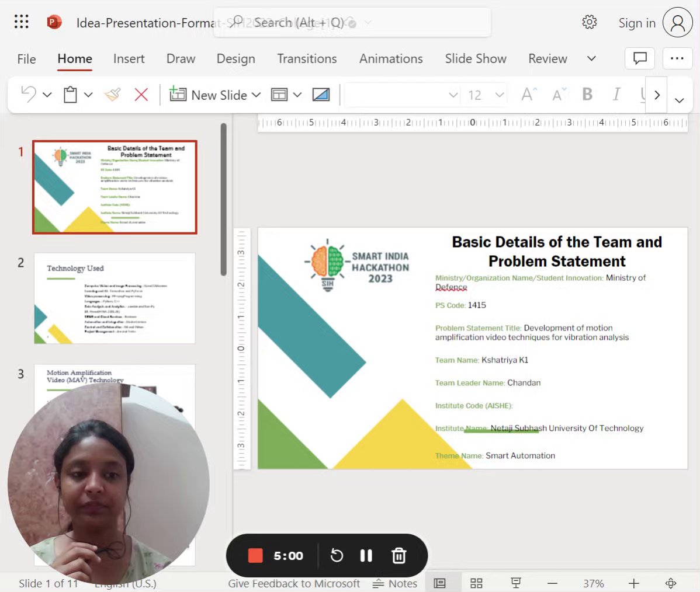
Task: Select the Format Painter brush
Action: [x=113, y=95]
